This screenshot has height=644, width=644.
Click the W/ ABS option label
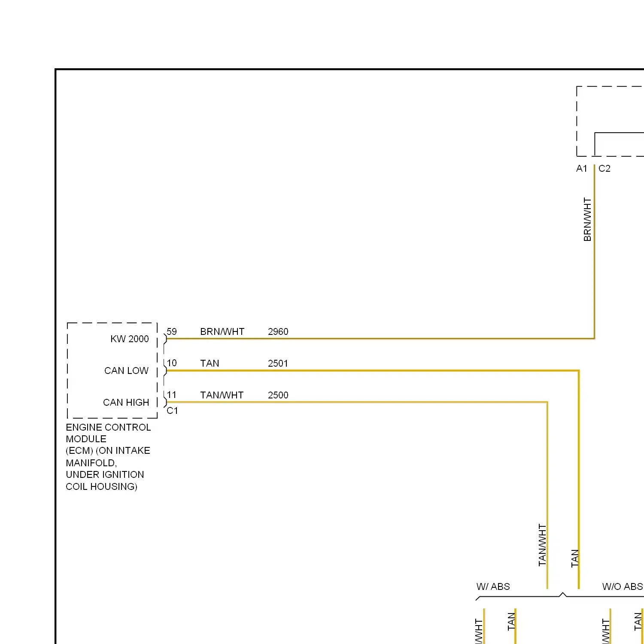[493, 586]
